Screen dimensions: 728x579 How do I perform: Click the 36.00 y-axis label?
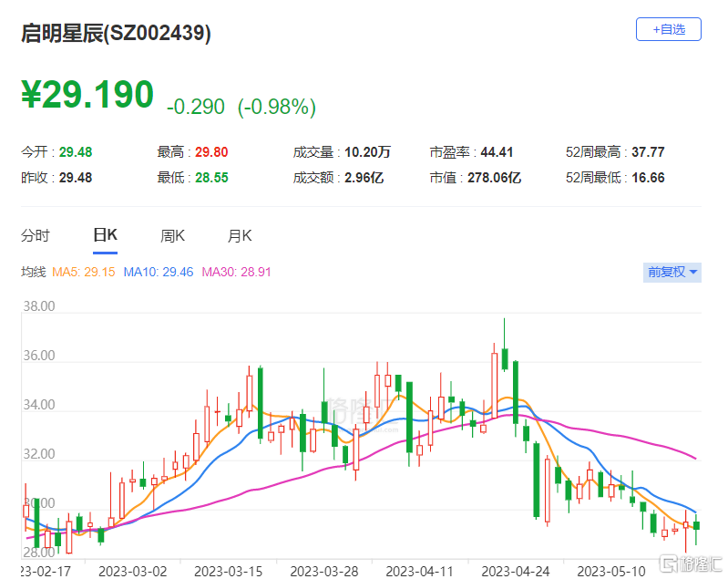(39, 356)
